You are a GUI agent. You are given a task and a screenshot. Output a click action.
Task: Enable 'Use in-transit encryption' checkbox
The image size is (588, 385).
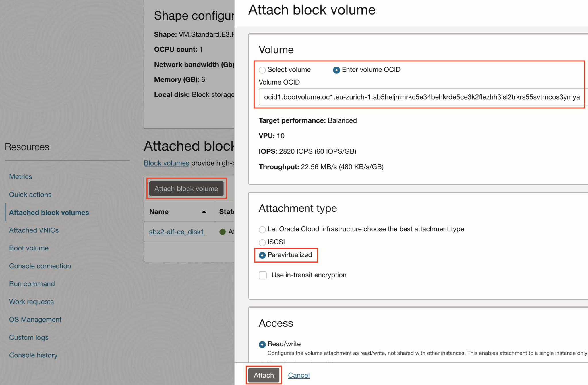click(x=263, y=275)
